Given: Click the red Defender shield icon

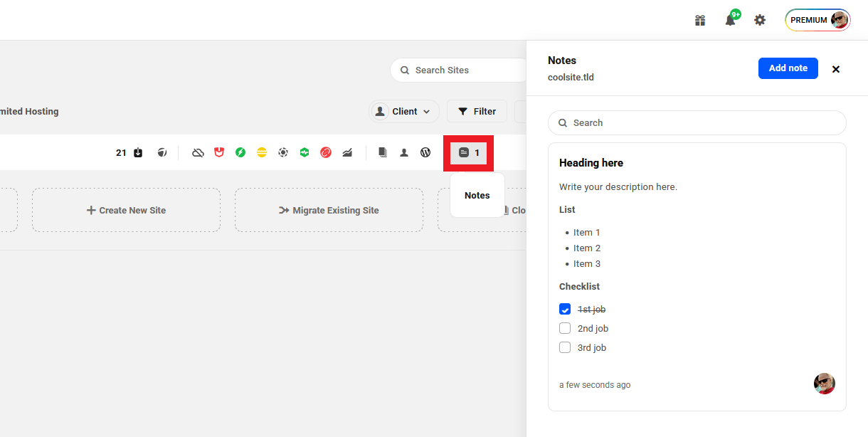Looking at the screenshot, I should (219, 152).
